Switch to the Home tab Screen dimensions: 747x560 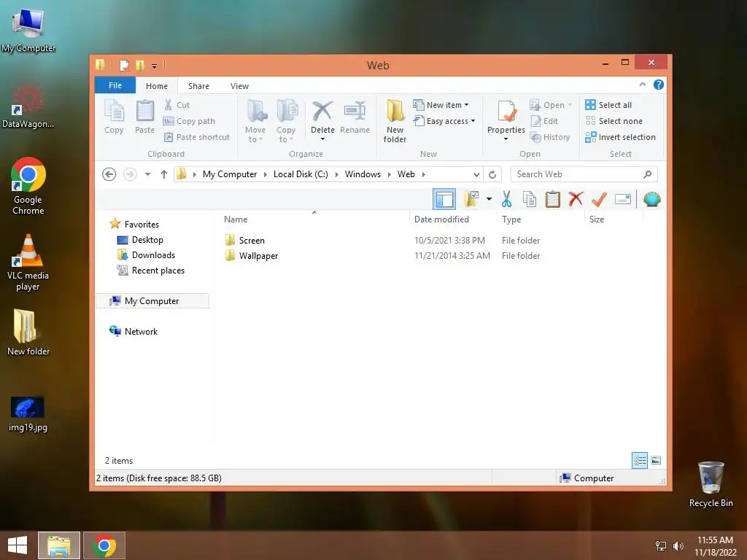[157, 86]
